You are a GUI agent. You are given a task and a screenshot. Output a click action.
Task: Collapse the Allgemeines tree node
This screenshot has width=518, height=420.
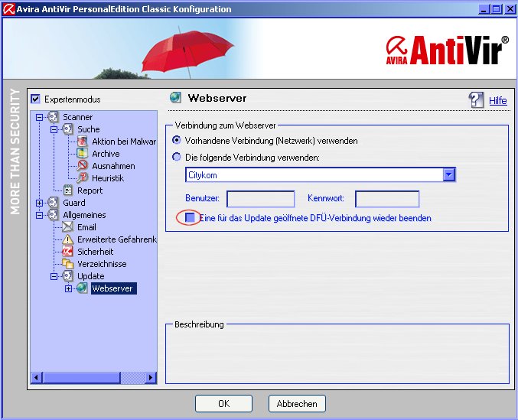coord(39,215)
